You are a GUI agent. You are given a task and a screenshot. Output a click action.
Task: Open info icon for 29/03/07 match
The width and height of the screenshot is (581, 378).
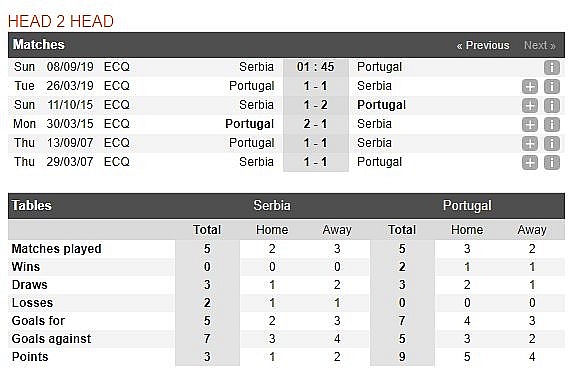552,162
